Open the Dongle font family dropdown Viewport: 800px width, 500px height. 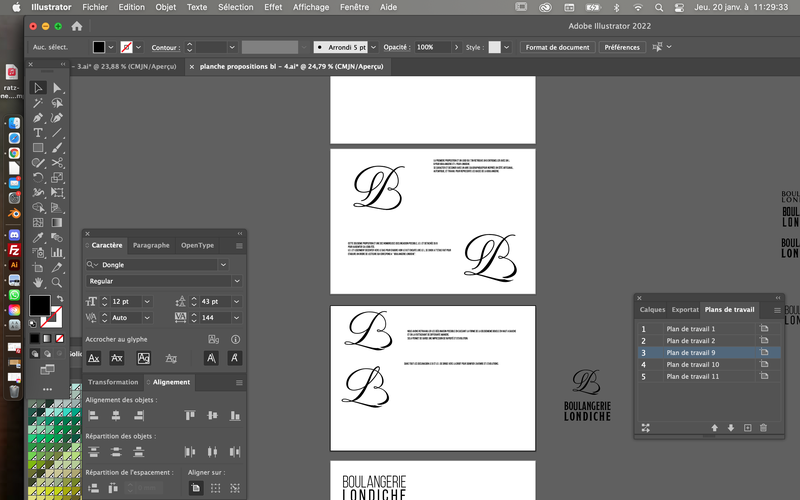pyautogui.click(x=223, y=265)
